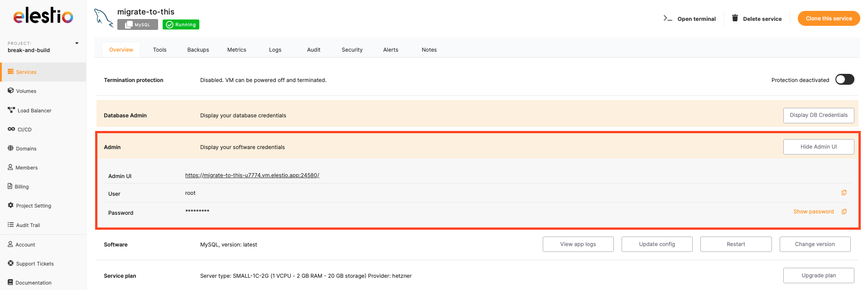
Task: Click the 'root' user value
Action: pos(190,193)
